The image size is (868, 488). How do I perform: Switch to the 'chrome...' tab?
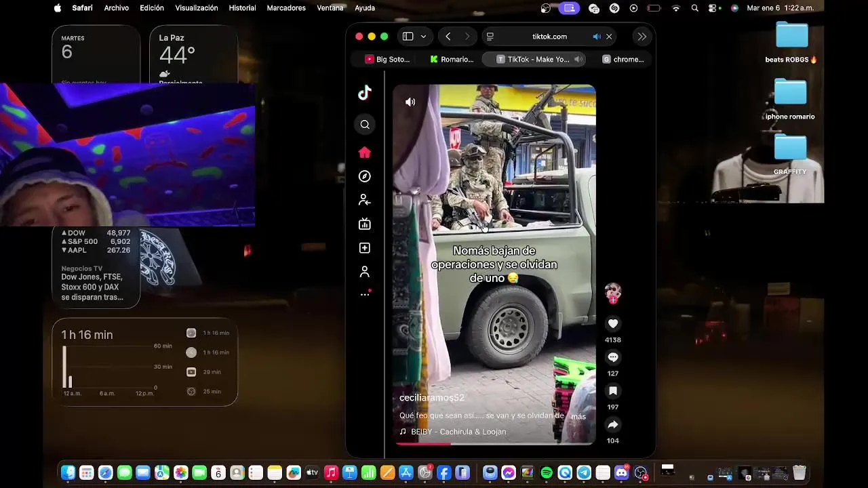pos(623,59)
